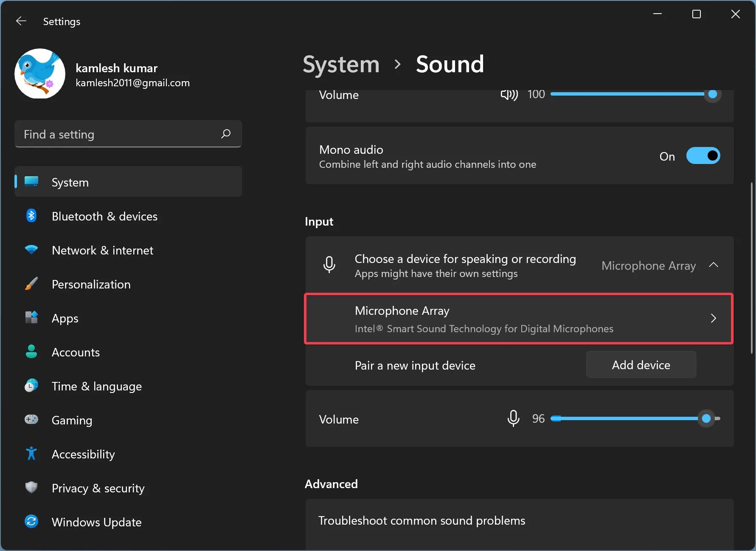Open Microphone Array properties chevron
The width and height of the screenshot is (756, 551).
714,318
